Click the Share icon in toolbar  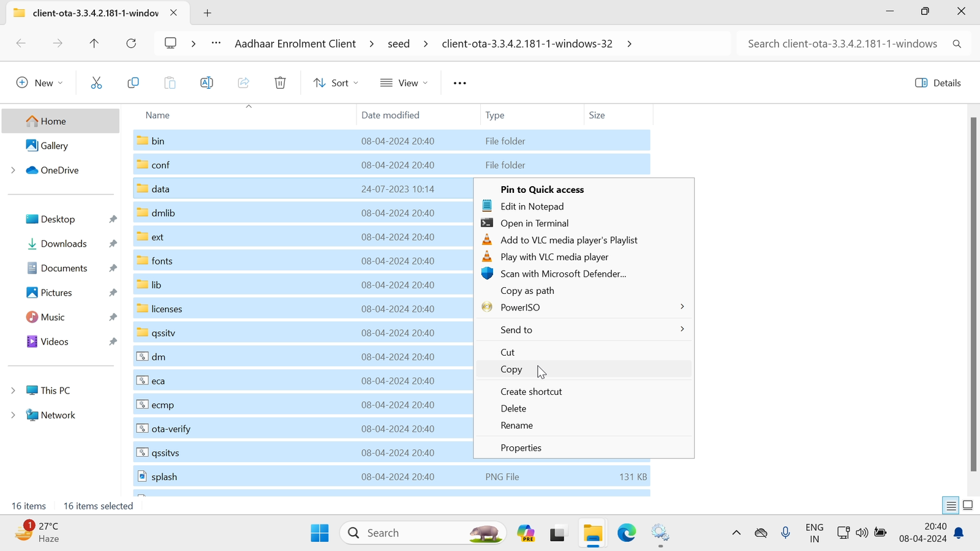coord(243,83)
